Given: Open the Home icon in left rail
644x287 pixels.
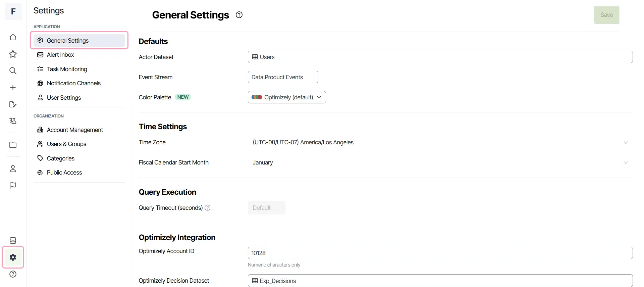Looking at the screenshot, I should pos(13,37).
